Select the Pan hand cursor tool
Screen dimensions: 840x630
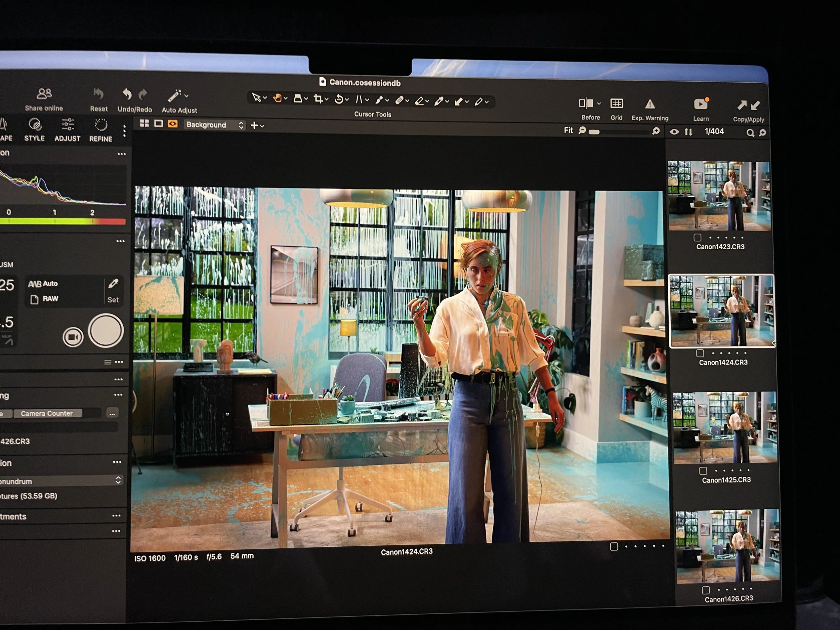[x=278, y=98]
